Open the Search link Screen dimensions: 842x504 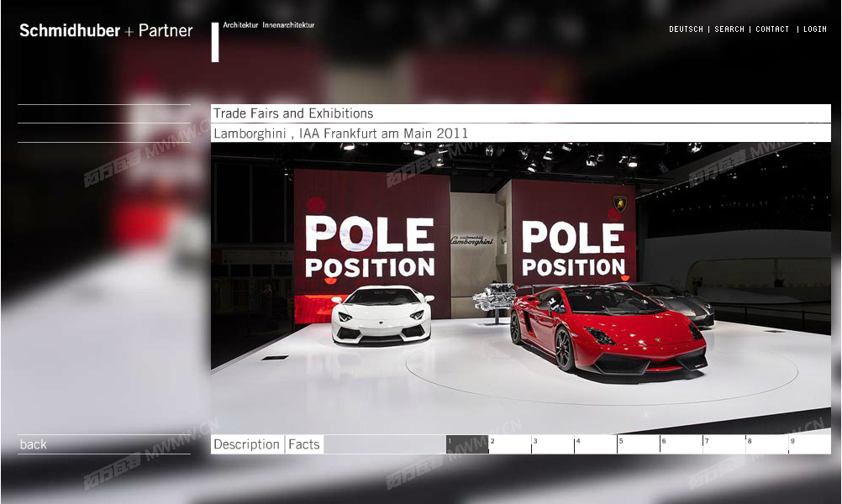[729, 29]
